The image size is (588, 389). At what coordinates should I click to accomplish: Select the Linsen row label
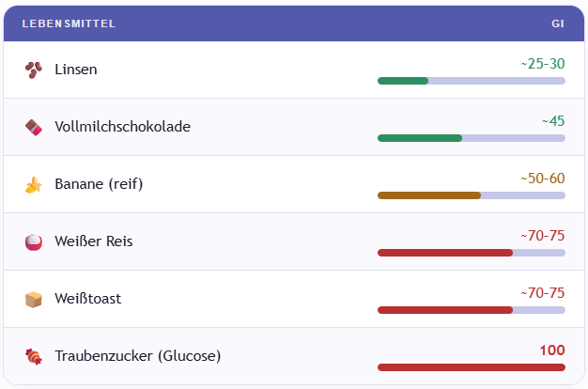pos(76,70)
